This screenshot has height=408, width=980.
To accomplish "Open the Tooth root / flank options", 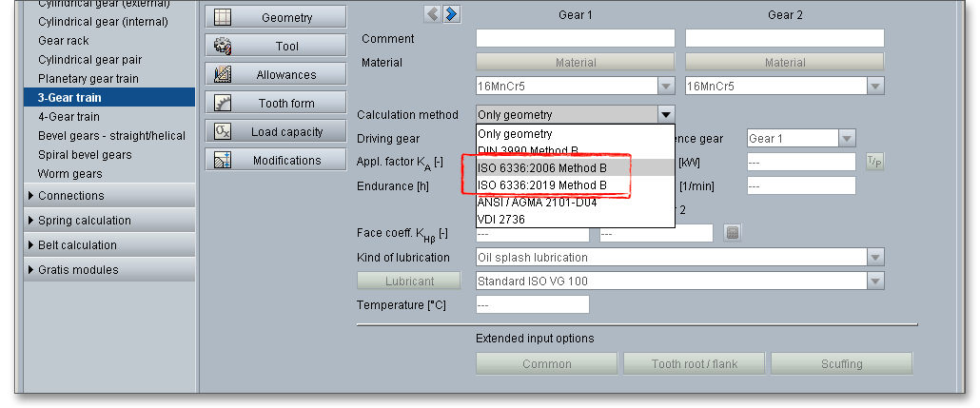I will pos(694,364).
